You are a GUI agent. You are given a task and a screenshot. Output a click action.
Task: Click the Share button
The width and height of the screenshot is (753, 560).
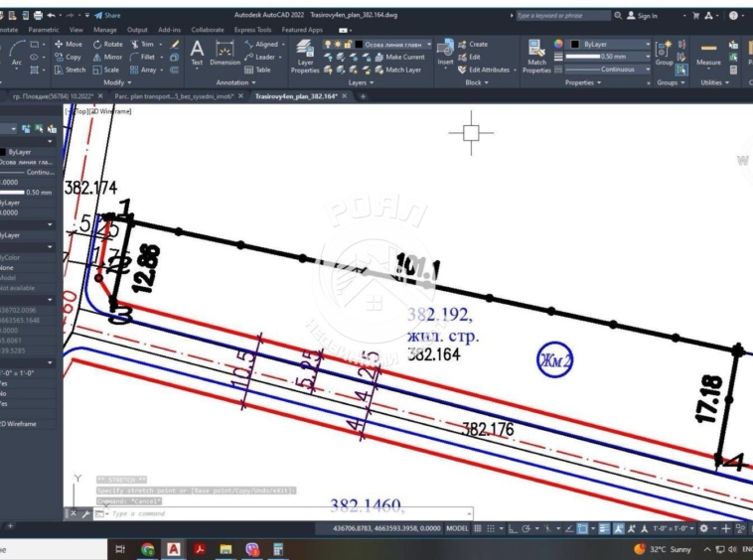click(107, 15)
